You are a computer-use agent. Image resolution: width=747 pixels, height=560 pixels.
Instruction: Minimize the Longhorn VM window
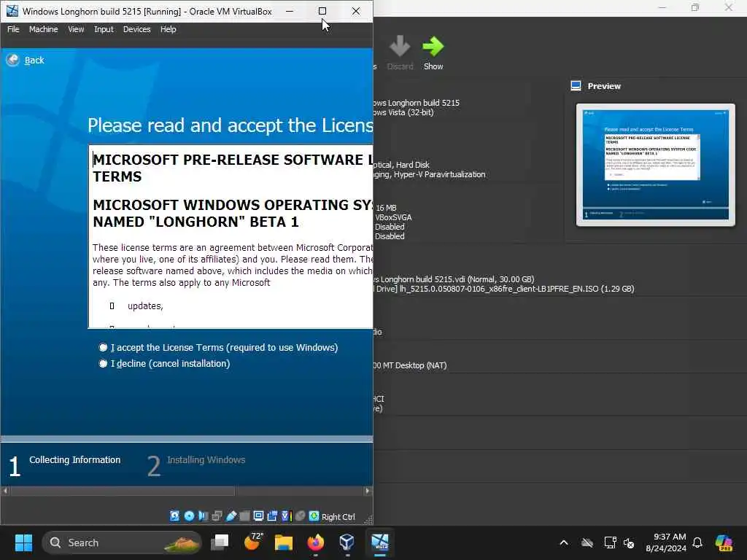pos(289,11)
